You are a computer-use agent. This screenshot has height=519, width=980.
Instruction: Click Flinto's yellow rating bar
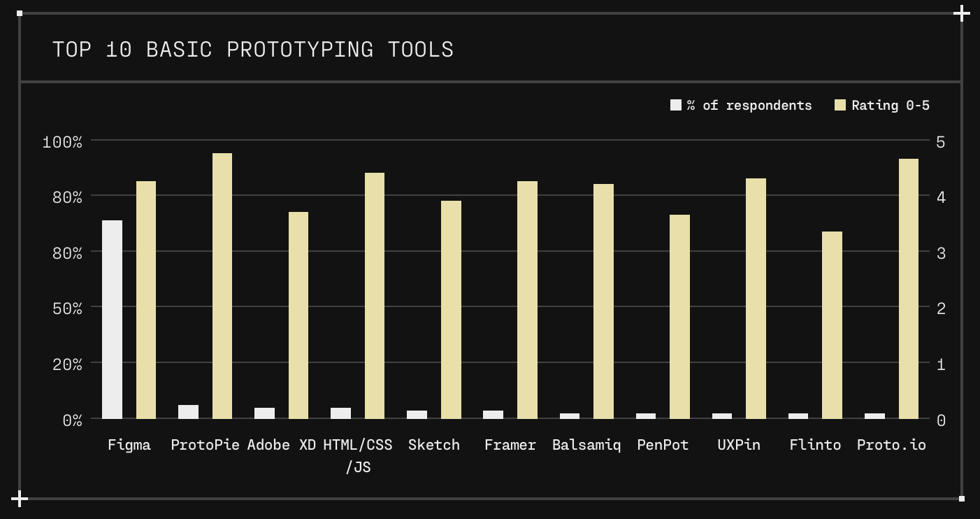click(x=832, y=325)
